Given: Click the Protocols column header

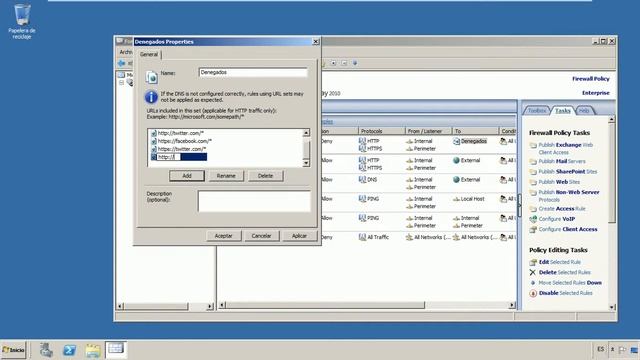Looking at the screenshot, I should [x=381, y=131].
